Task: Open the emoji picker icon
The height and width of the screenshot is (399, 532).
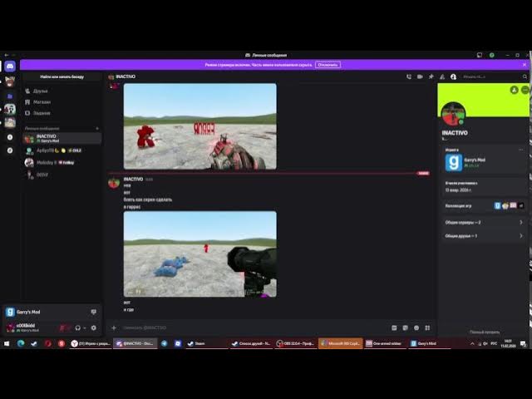Action: coord(416,328)
